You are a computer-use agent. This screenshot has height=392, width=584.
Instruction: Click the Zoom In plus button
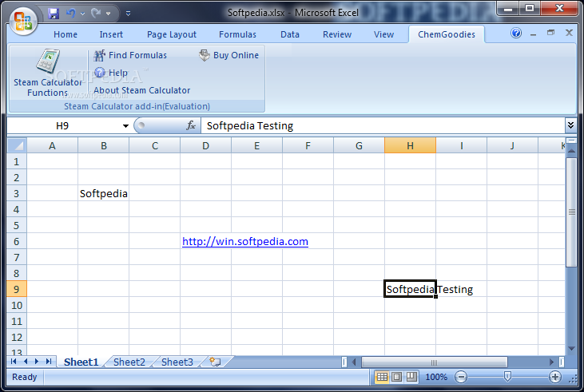coord(555,377)
